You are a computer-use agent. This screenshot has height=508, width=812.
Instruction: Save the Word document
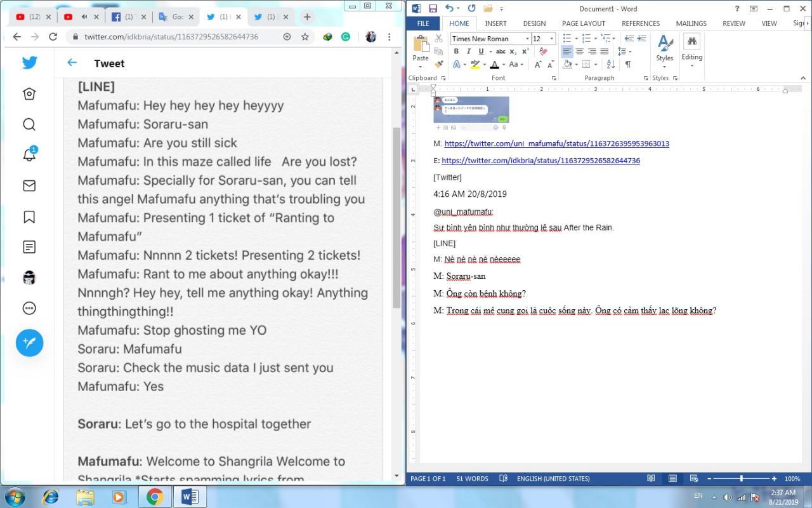433,8
